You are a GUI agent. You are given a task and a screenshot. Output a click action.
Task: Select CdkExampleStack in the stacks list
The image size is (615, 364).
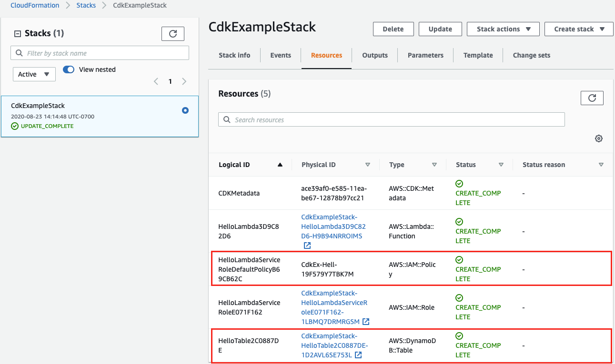coord(100,116)
